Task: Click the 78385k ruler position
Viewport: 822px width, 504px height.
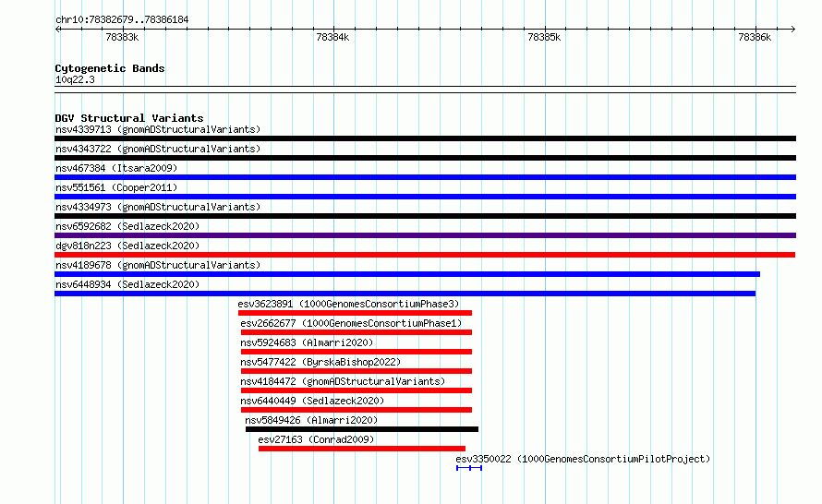Action: [x=544, y=37]
